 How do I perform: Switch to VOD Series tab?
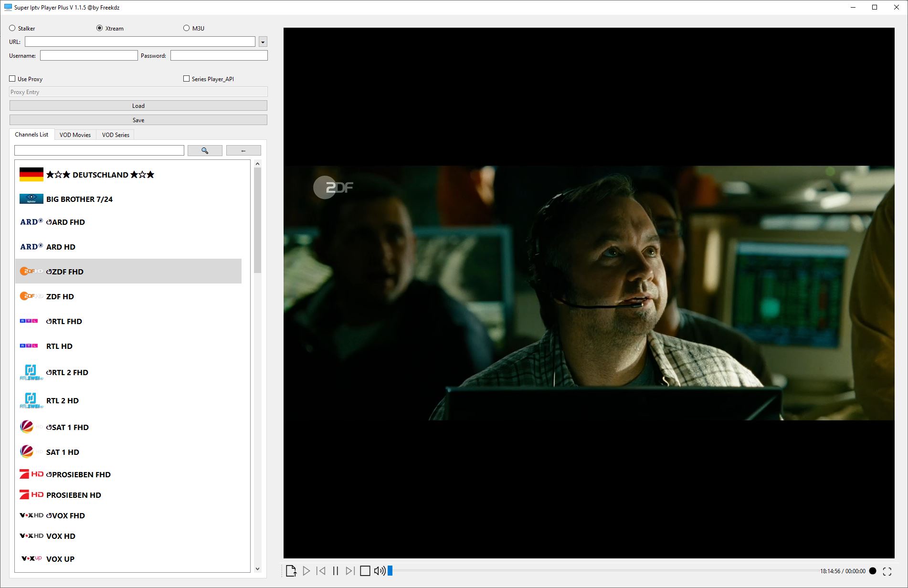(x=116, y=135)
